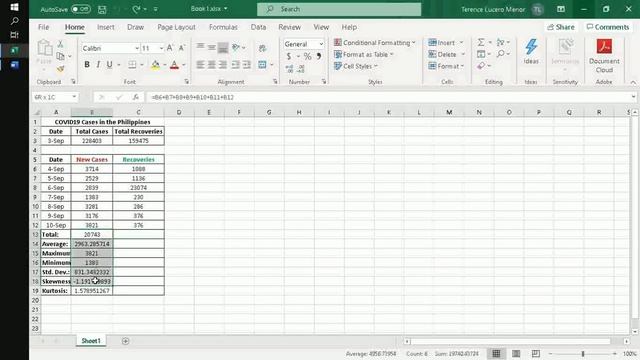The width and height of the screenshot is (640, 360).
Task: Toggle the AutoSave switch
Action: [80, 9]
